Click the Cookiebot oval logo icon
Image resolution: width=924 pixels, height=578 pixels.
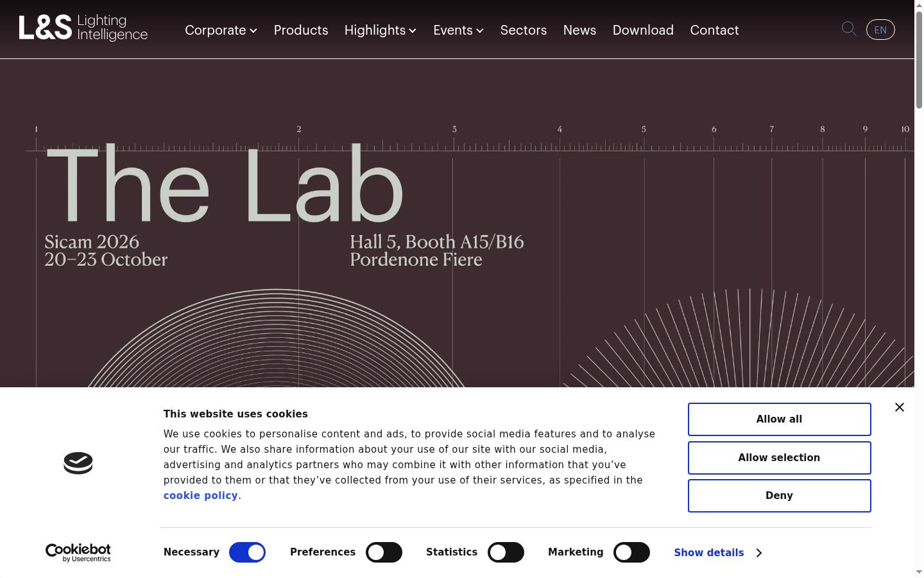coord(78,463)
